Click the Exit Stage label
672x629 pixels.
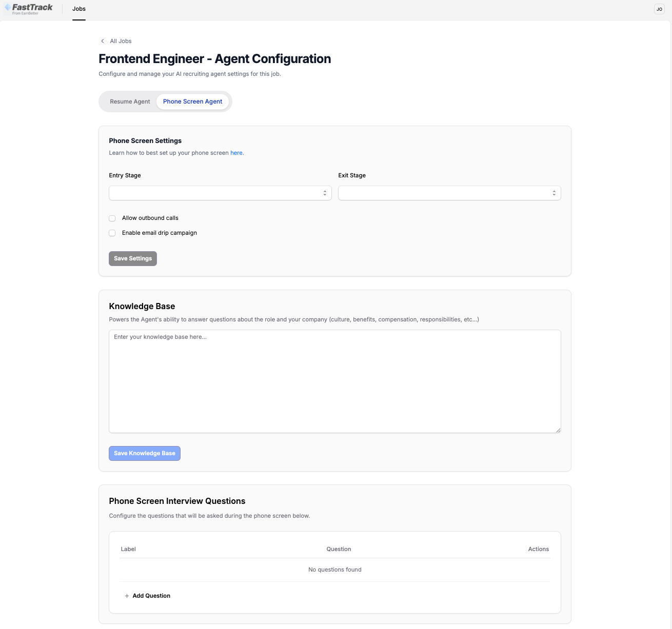pyautogui.click(x=352, y=175)
